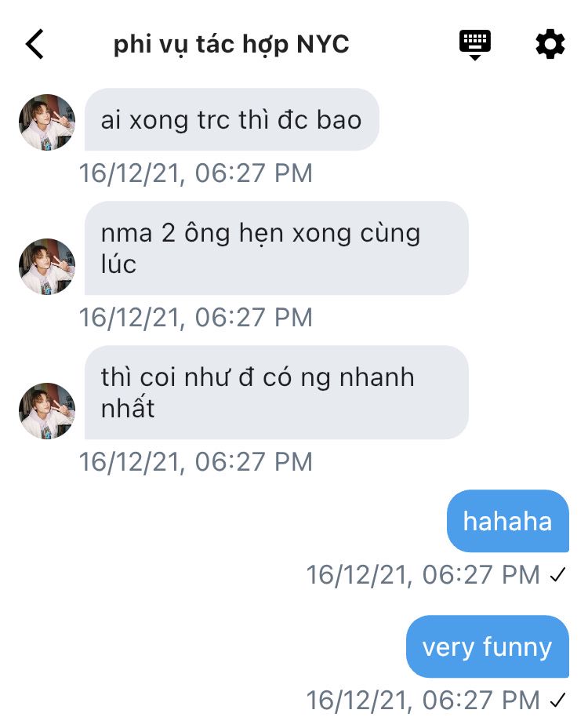The height and width of the screenshot is (728, 588).
Task: Tap the blue 'very funny' message bubble
Action: (488, 646)
